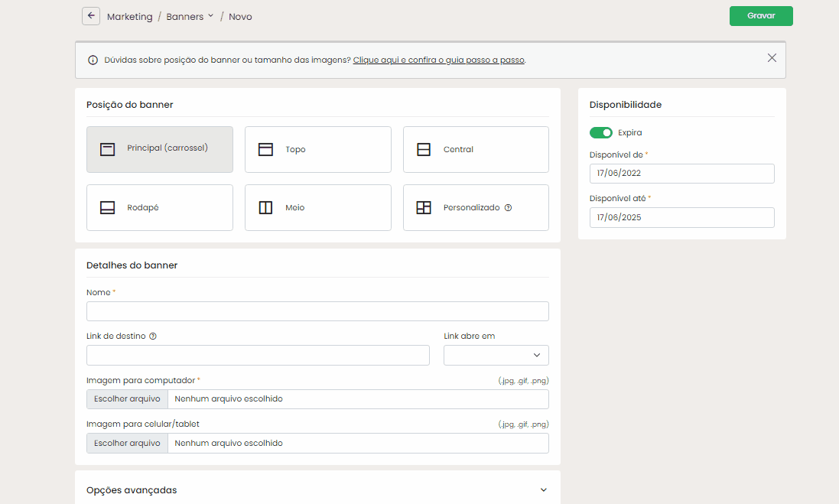The image size is (839, 504).
Task: Click help icon beside Link de destino
Action: point(153,336)
